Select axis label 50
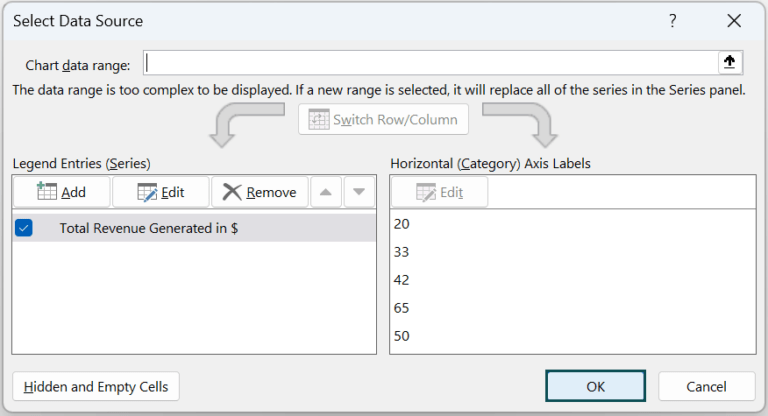The width and height of the screenshot is (768, 416). tap(402, 336)
